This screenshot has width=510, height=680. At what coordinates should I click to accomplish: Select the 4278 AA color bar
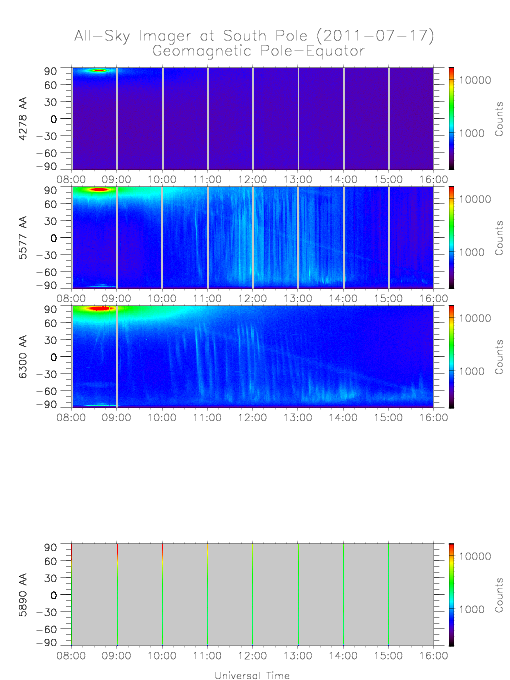(451, 118)
